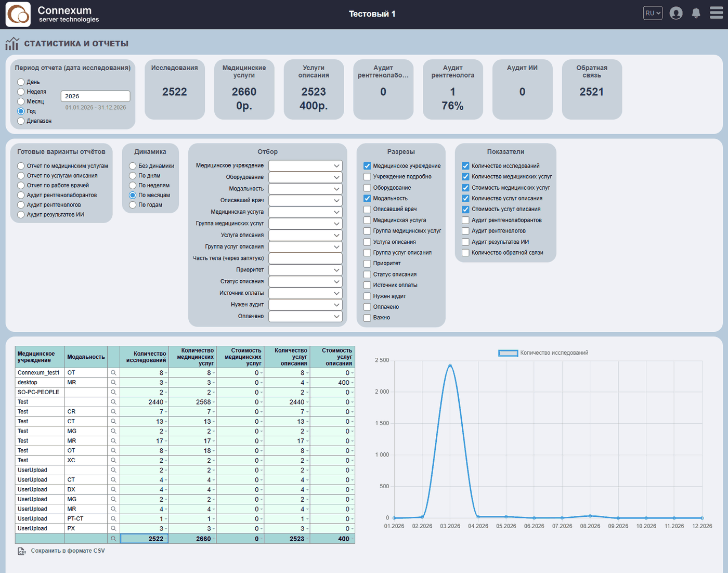The height and width of the screenshot is (573, 728).
Task: Uncheck the 'Модальность' breakdown checkbox
Action: pos(367,199)
